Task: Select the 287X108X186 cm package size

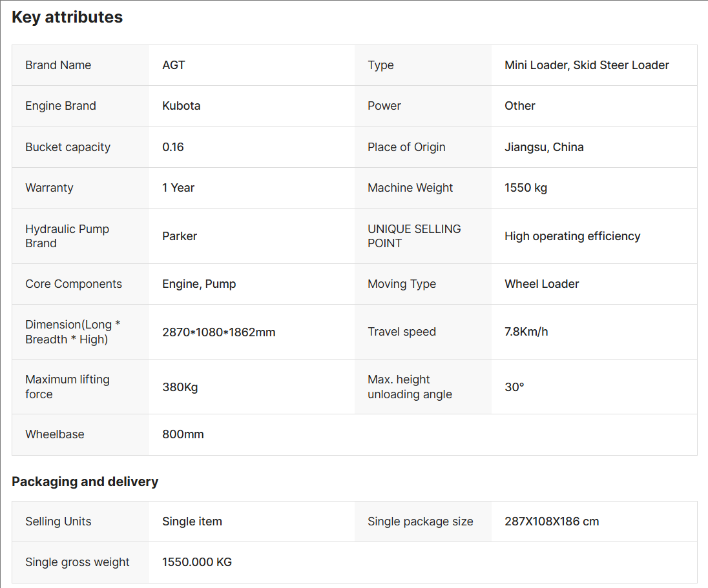Action: [x=552, y=522]
